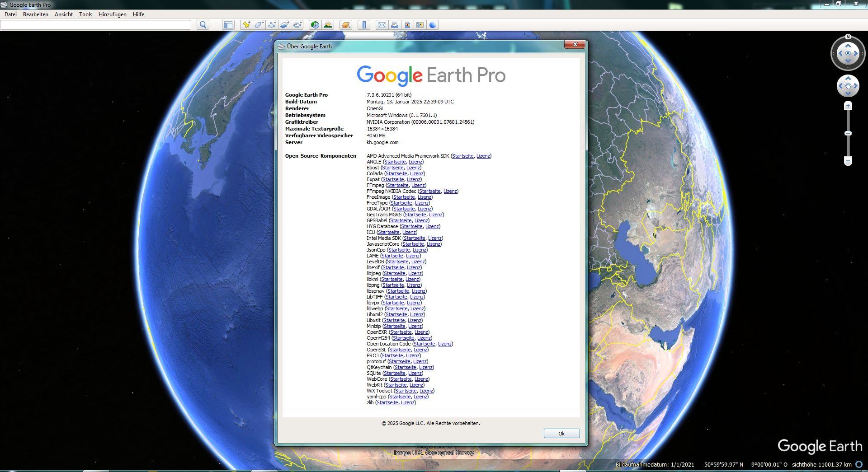This screenshot has width=868, height=472.
Task: Open the Hinzufügen menu
Action: (x=113, y=14)
